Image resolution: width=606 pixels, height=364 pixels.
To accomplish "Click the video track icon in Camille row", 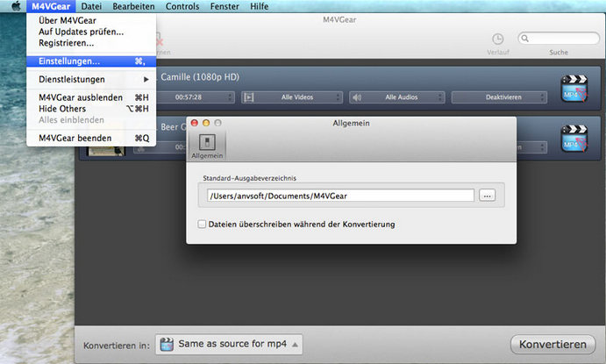I will (x=248, y=97).
